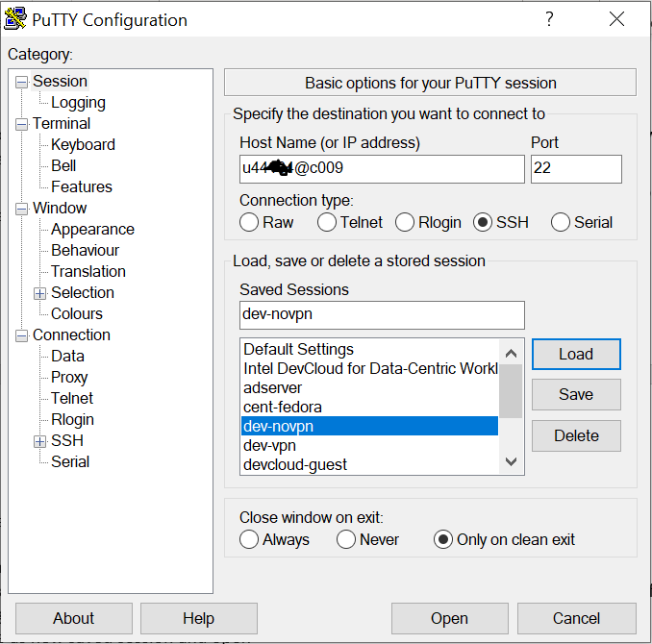The image size is (652, 644).
Task: Open the Proxy settings category
Action: tap(69, 378)
